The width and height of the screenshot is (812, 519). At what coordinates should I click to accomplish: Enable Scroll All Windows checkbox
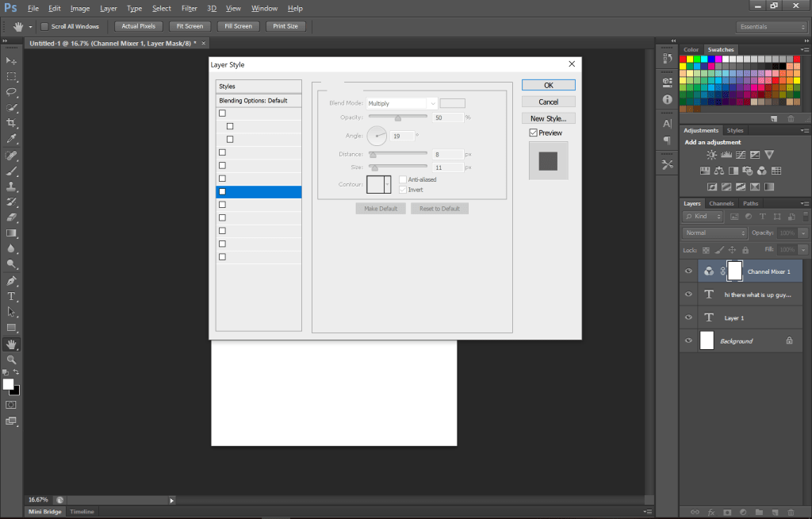click(x=44, y=26)
